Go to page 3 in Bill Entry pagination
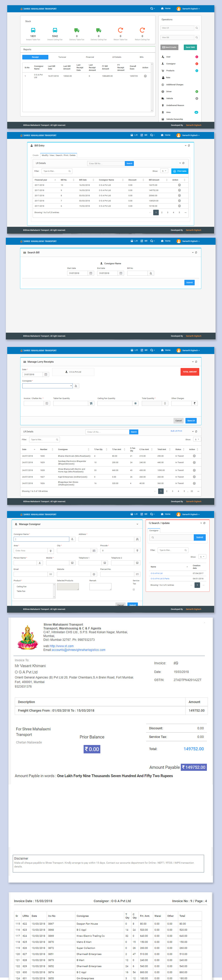The height and width of the screenshot is (980, 222). pos(168,213)
